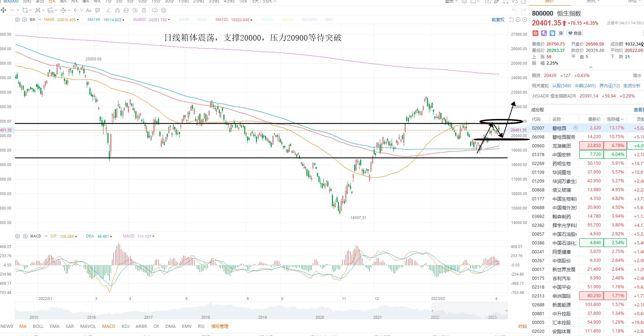Open the 街货分析 link
Image resolution: width=644 pixels, height=336 pixels.
click(632, 86)
